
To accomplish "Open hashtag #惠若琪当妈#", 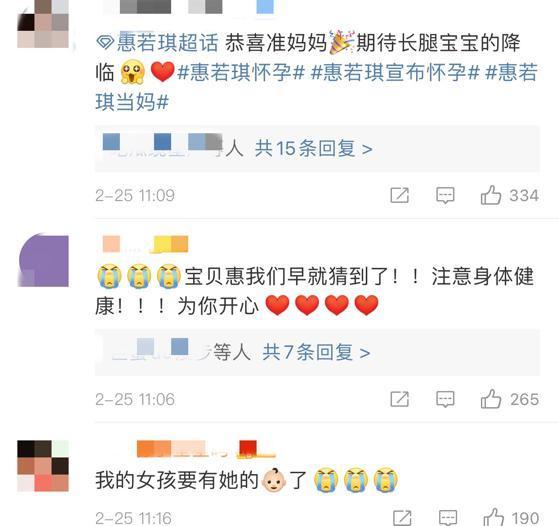I will [317, 87].
